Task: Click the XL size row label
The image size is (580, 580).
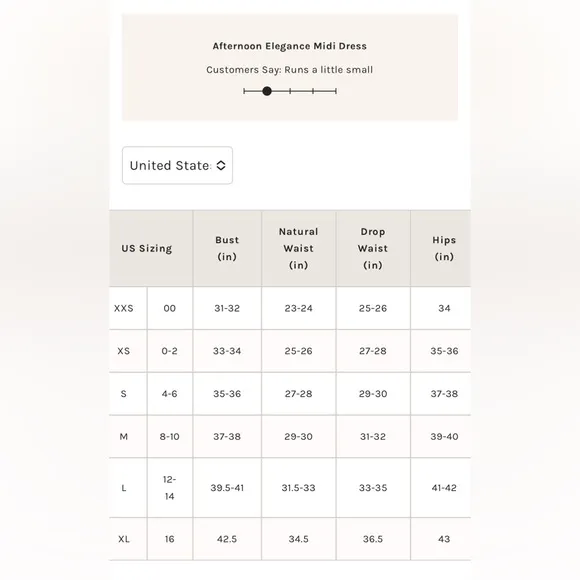Action: pos(124,539)
